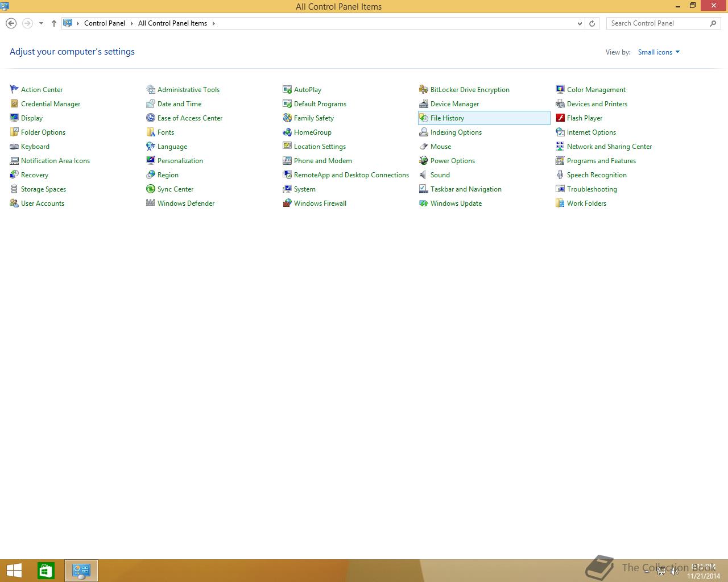Click the search magnifier icon

click(x=713, y=23)
